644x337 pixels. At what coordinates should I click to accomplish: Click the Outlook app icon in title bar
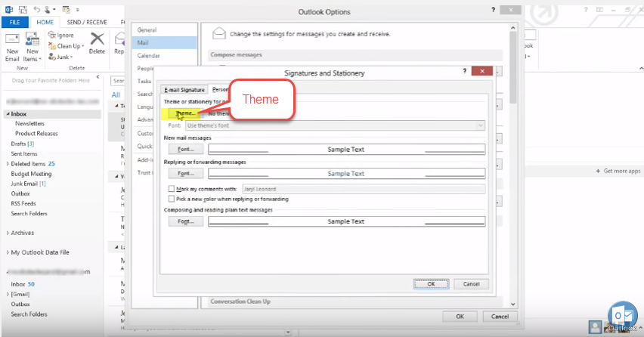(x=8, y=9)
